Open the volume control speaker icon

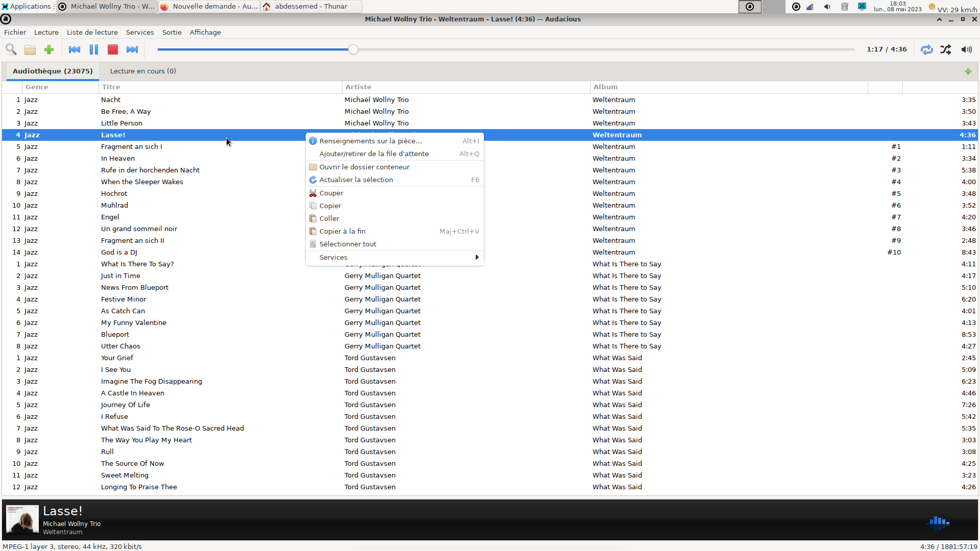coord(966,49)
